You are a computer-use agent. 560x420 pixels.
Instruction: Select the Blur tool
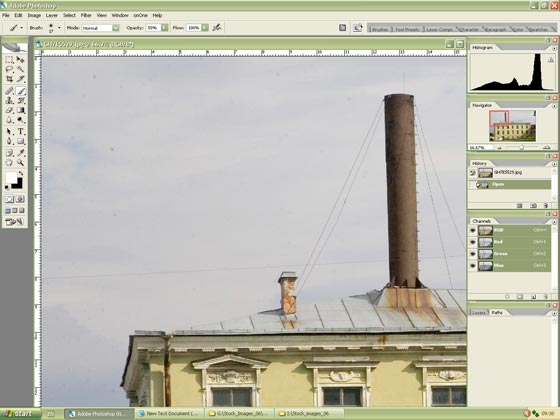point(10,120)
